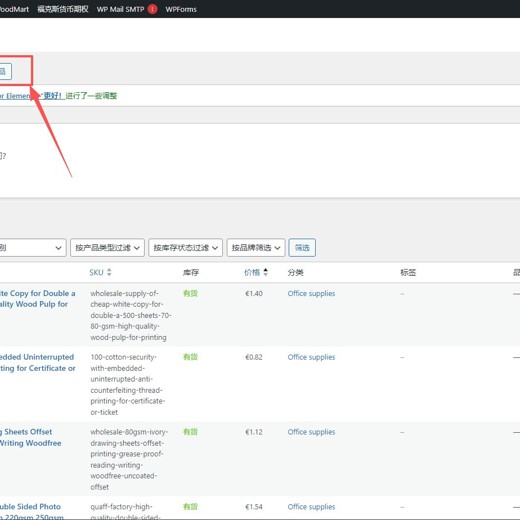This screenshot has width=520, height=520.
Task: Click the WP Mail SMTP red alert badge
Action: [152, 9]
